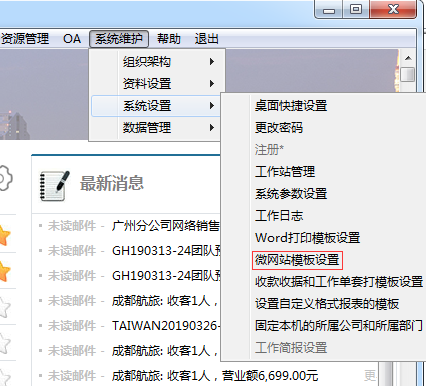
Task: Open message 广州分公司网络销售
Action: 166,226
